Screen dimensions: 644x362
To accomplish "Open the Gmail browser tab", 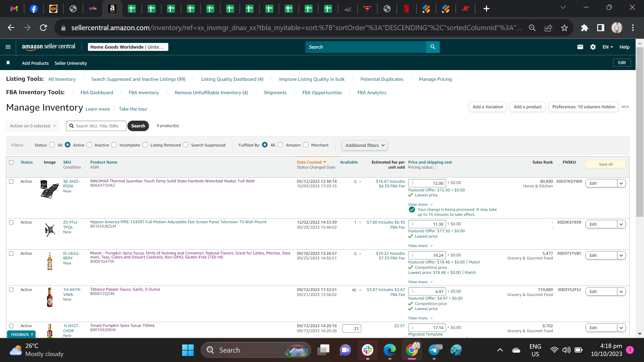I will [14, 9].
